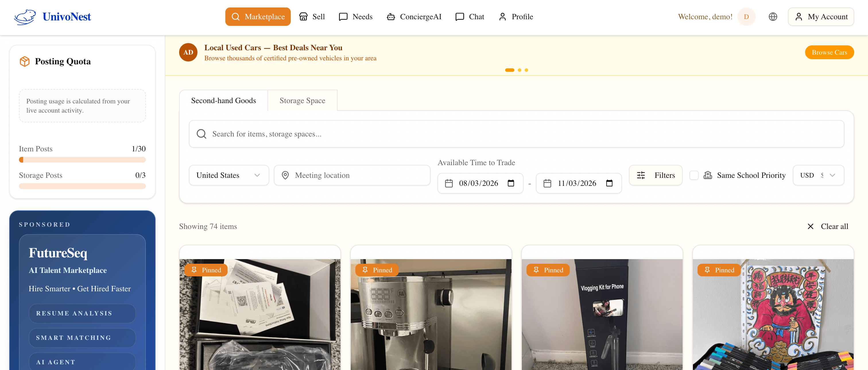868x370 pixels.
Task: Open start date calendar picker icon
Action: coord(511,183)
